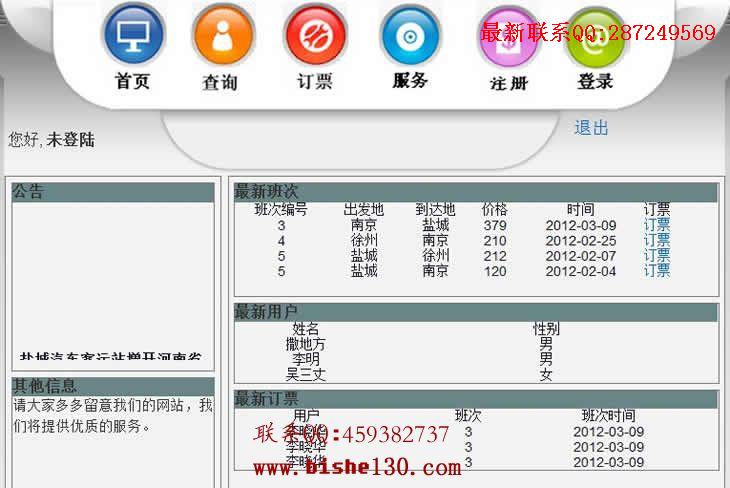Select the date 2012-02-07 cell
Viewport: 730px width, 488px height.
click(581, 256)
